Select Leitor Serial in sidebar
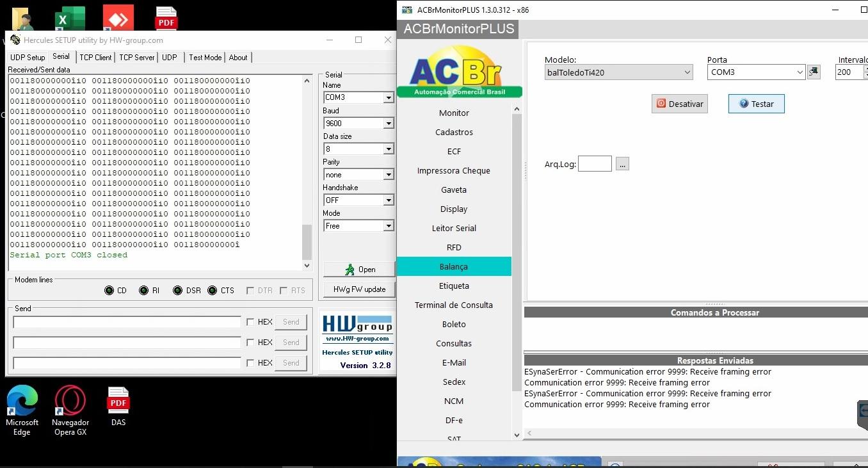Viewport: 868px width, 468px height. (454, 228)
